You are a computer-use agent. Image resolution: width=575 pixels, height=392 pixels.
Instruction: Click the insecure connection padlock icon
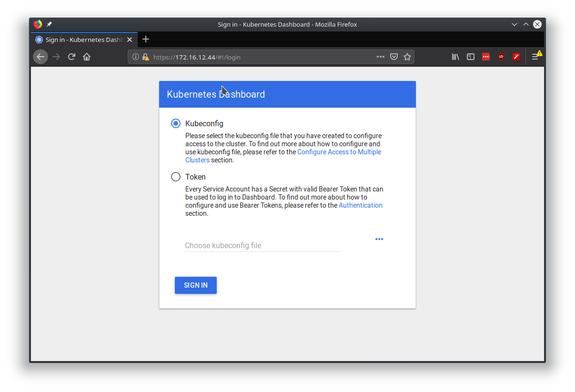145,57
